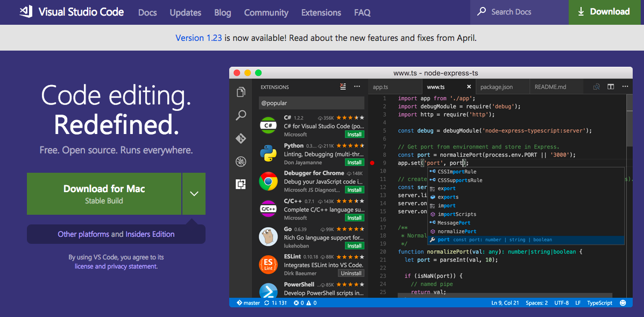Open license and privacy statement link
Image resolution: width=644 pixels, height=317 pixels.
pos(116,266)
